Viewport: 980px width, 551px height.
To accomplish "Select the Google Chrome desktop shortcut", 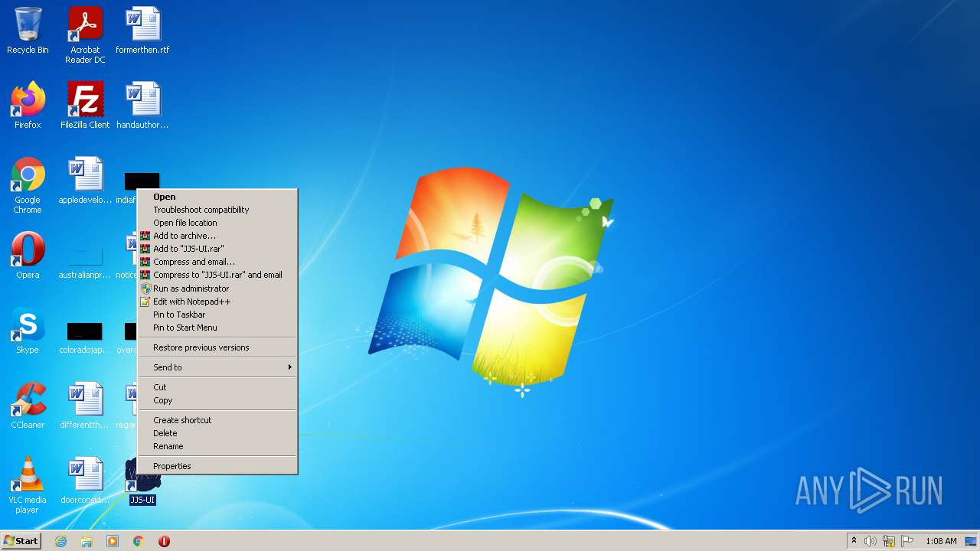I will point(28,185).
